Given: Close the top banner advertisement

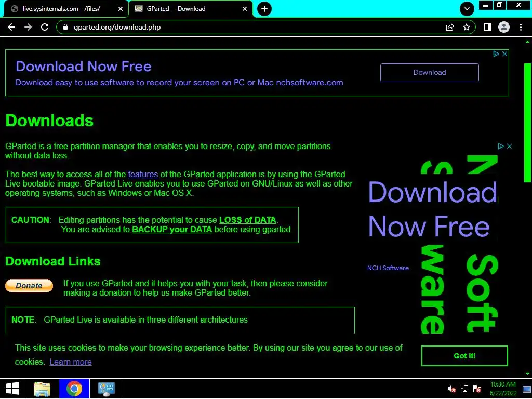Looking at the screenshot, I should click(x=505, y=54).
